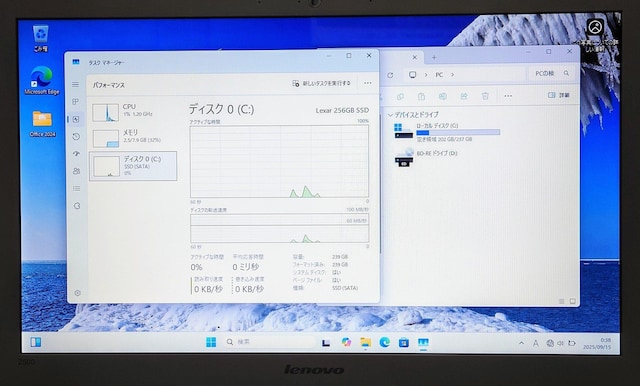Click the refresh button in File Explorer
The height and width of the screenshot is (386, 640).
pos(390,75)
